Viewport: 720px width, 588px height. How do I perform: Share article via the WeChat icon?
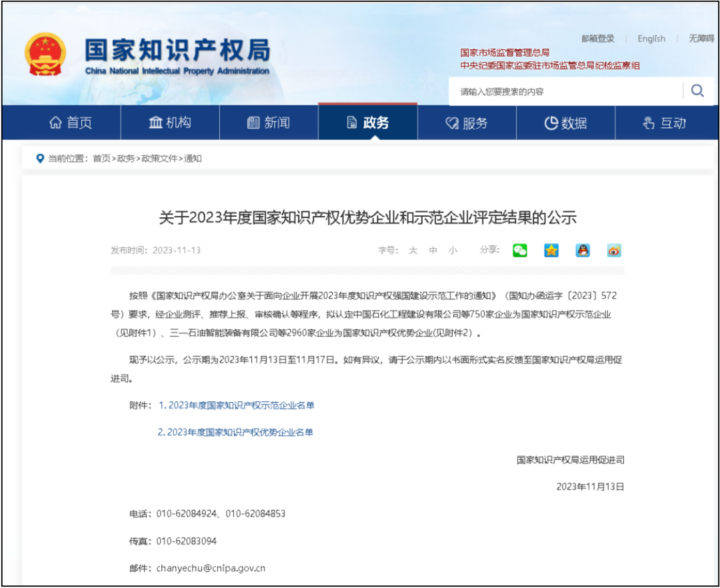(x=519, y=250)
